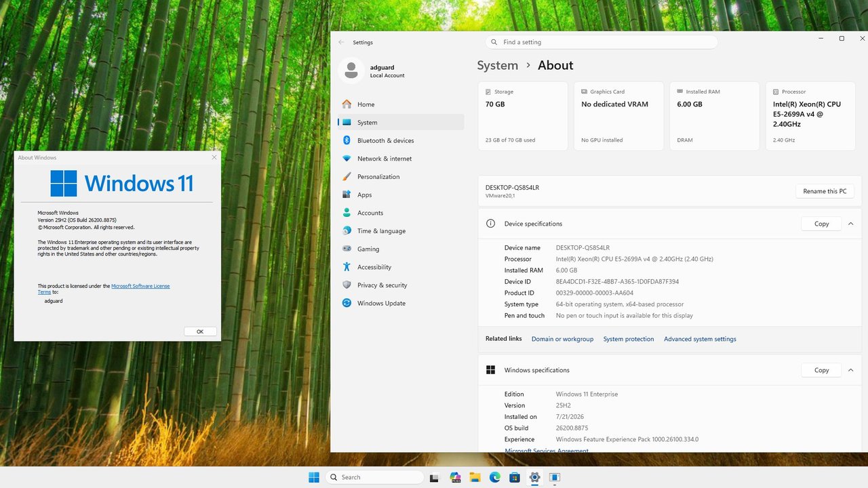Open System protection link
The height and width of the screenshot is (488, 868).
629,339
